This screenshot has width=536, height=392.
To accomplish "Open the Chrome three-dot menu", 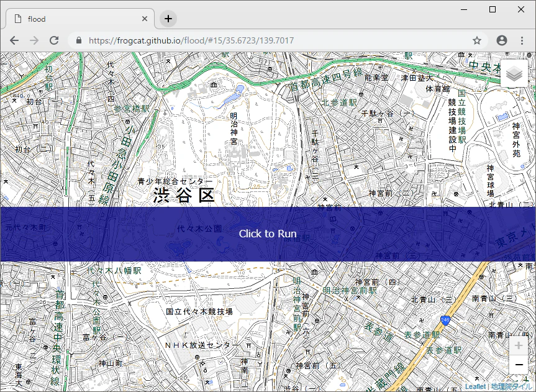I will coord(522,40).
